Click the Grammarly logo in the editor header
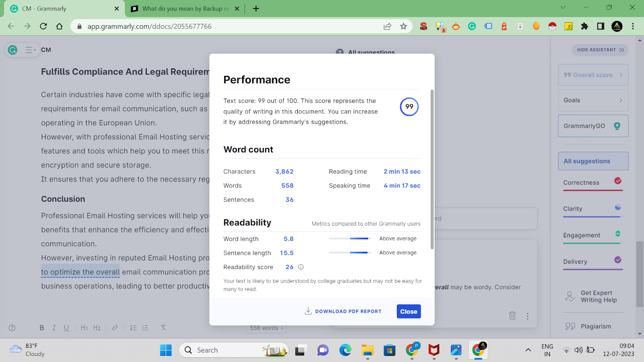Image resolution: width=644 pixels, height=362 pixels. (13, 50)
